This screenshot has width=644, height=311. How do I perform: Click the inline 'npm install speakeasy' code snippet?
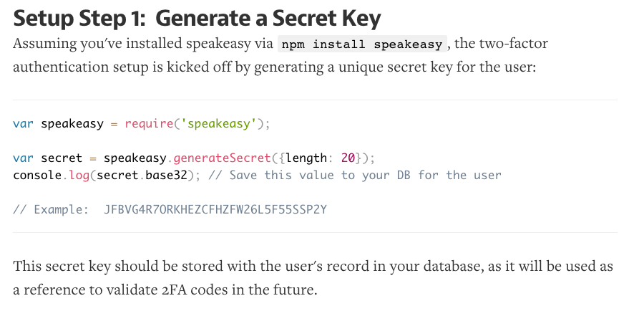coord(363,44)
